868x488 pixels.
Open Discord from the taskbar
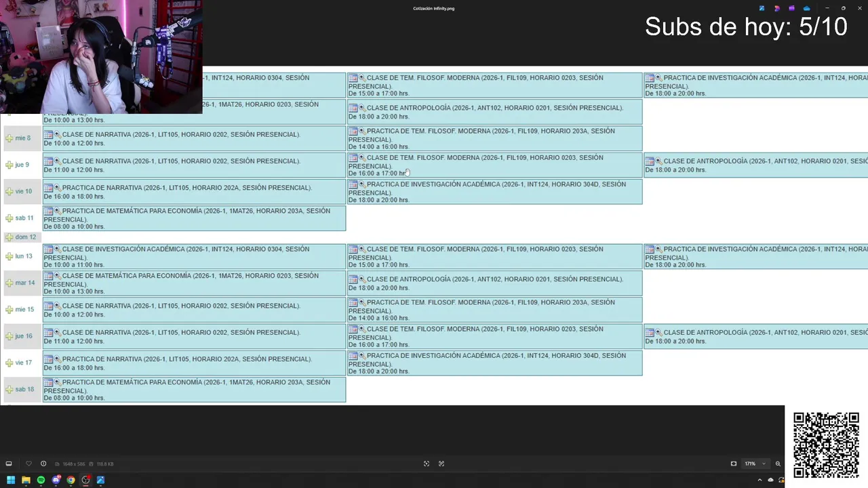[x=56, y=480]
